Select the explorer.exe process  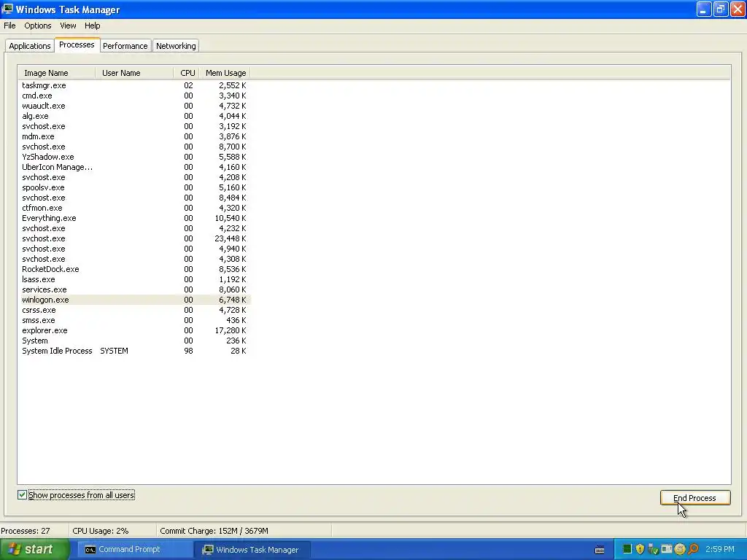tap(134, 330)
